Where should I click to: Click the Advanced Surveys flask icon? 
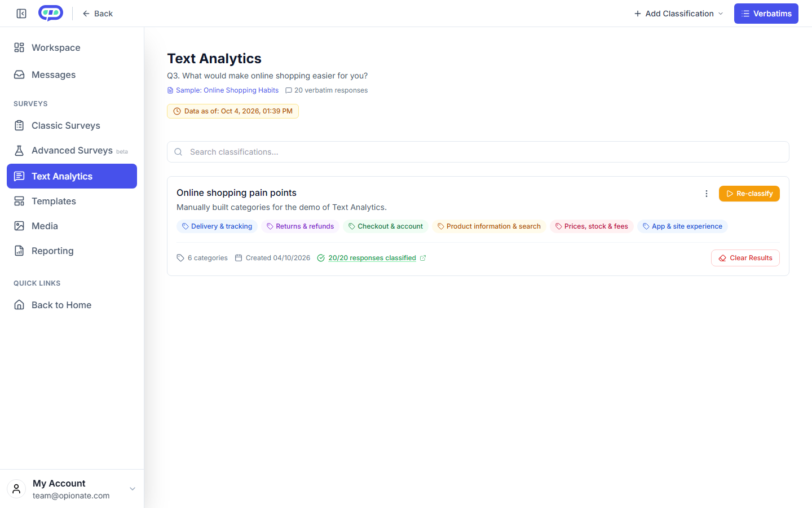[19, 150]
